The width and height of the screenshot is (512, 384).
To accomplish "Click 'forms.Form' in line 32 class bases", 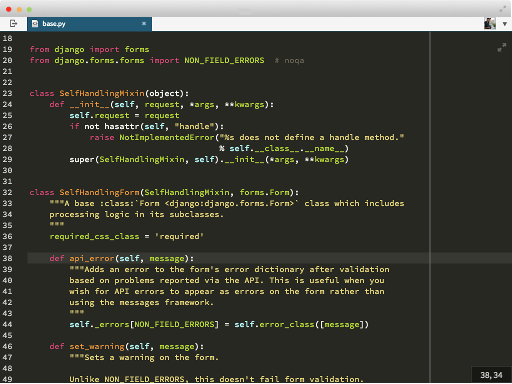I will [x=264, y=192].
